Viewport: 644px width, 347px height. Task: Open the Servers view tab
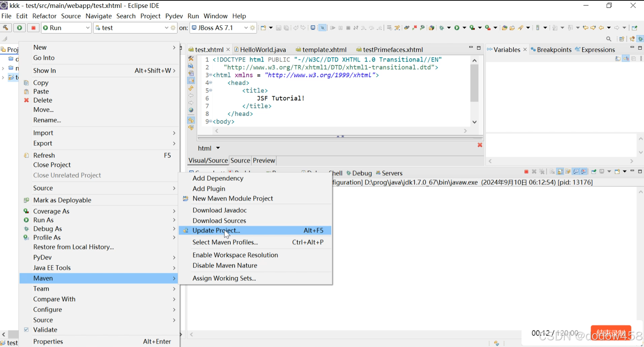pyautogui.click(x=389, y=173)
